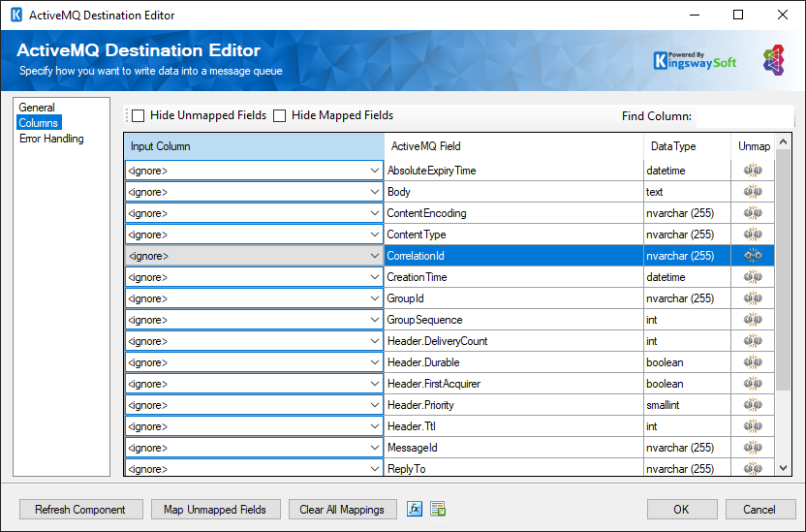Select the smallint data type cell
This screenshot has height=532, width=806.
coord(687,405)
